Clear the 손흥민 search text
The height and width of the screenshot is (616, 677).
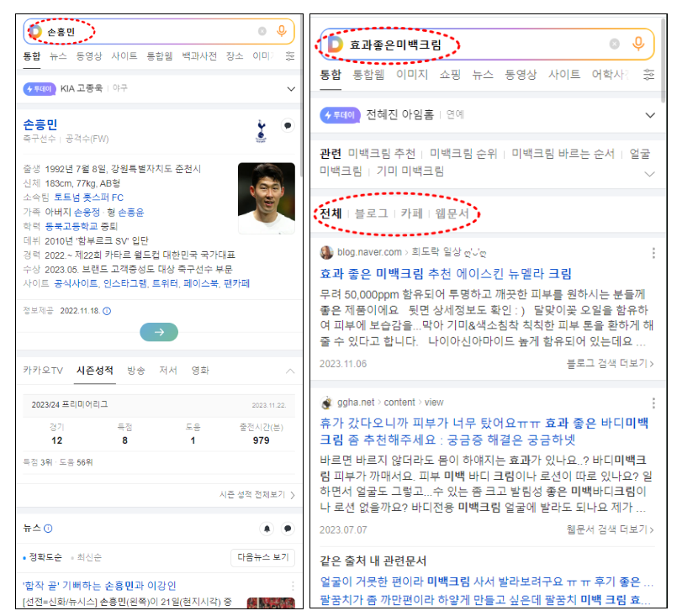click(262, 31)
